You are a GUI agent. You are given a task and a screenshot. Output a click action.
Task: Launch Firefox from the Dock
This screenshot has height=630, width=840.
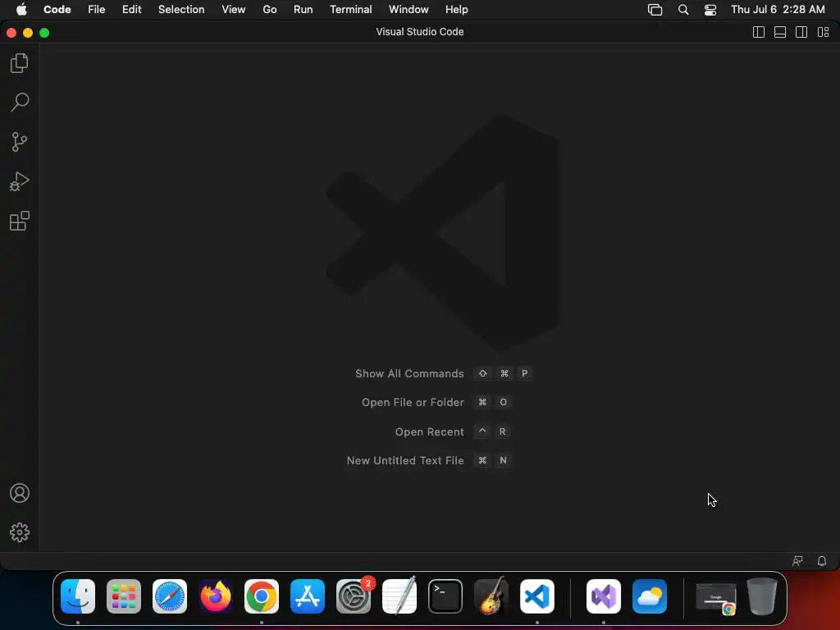point(216,596)
